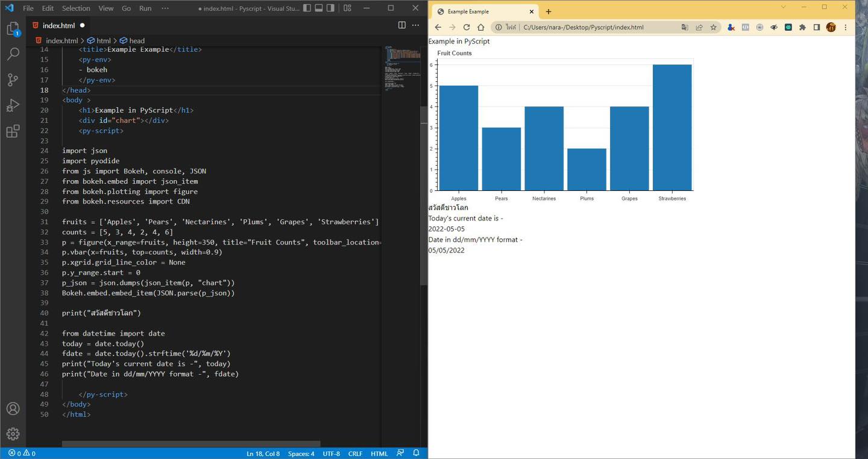The image size is (868, 459).
Task: Click the code-brackets extension icon in Chrome
Action: (x=746, y=27)
